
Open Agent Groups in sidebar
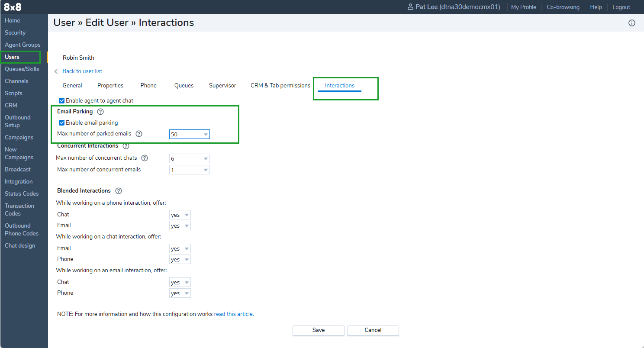[x=23, y=45]
